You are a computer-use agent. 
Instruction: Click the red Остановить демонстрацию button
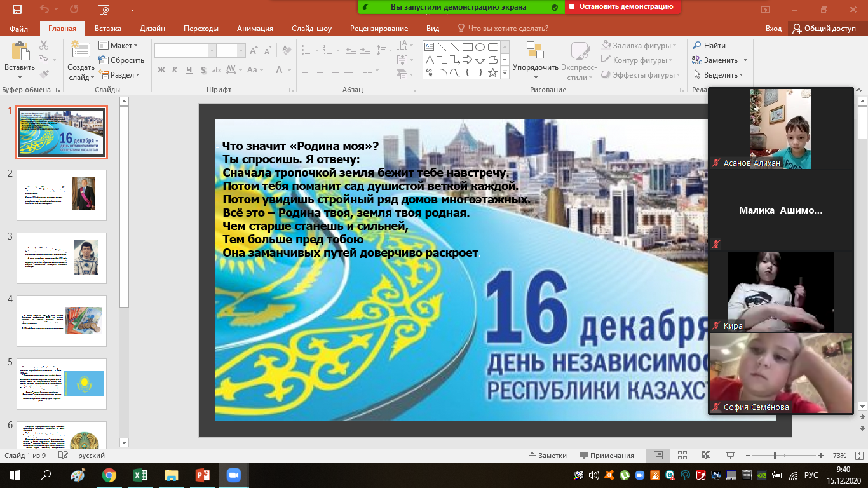click(x=623, y=7)
